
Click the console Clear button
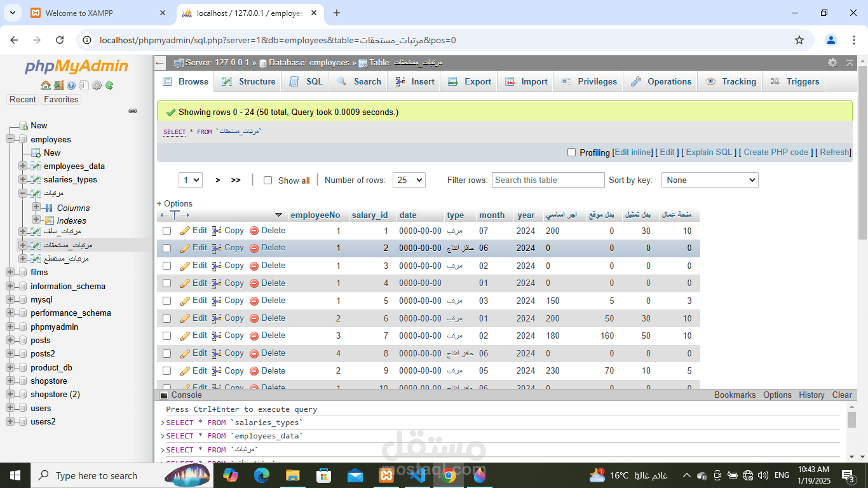click(842, 395)
